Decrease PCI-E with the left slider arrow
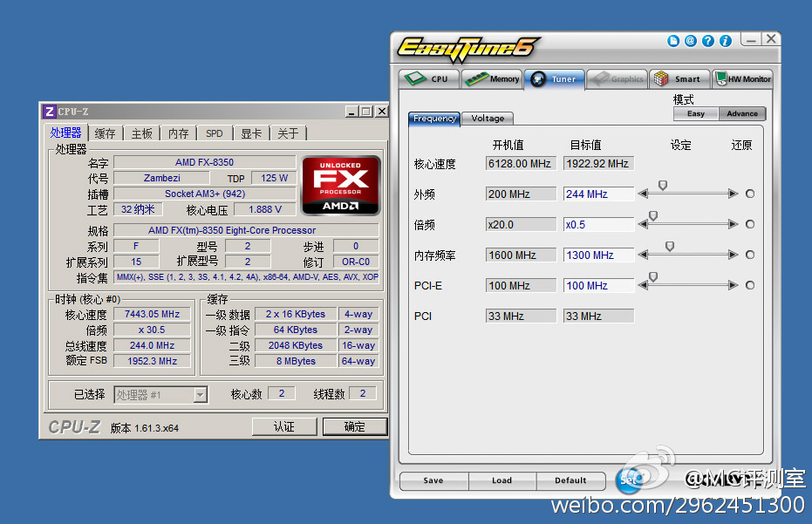Image resolution: width=812 pixels, height=524 pixels. [643, 285]
